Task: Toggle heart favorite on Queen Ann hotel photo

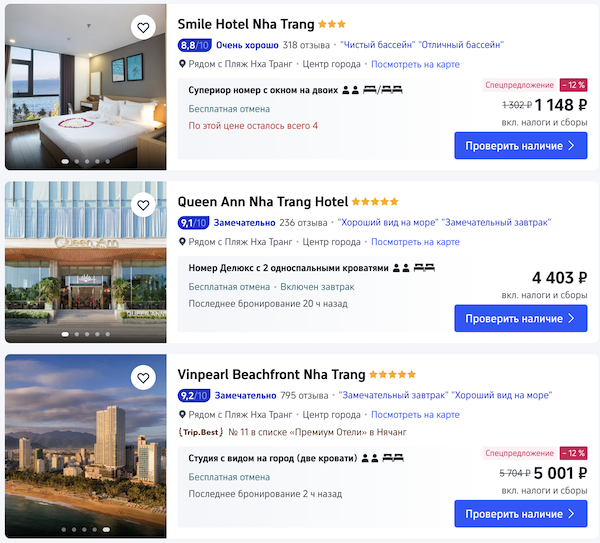Action: [143, 205]
